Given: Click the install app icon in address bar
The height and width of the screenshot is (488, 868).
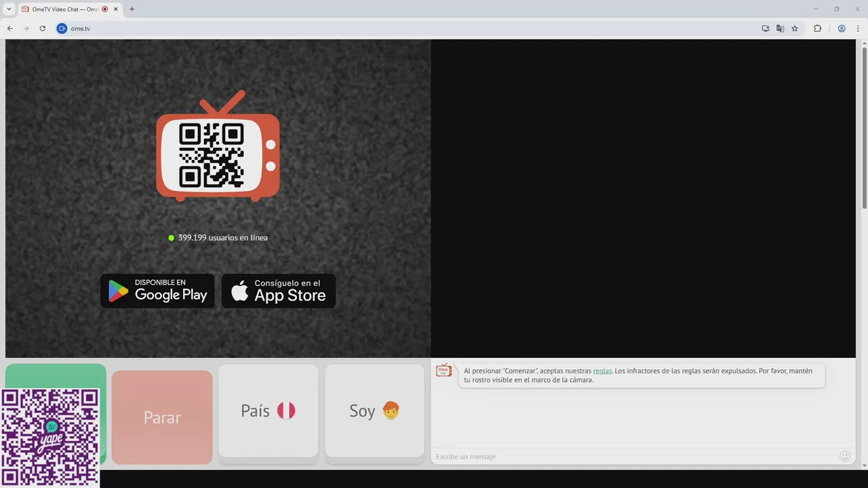Looking at the screenshot, I should [x=766, y=28].
